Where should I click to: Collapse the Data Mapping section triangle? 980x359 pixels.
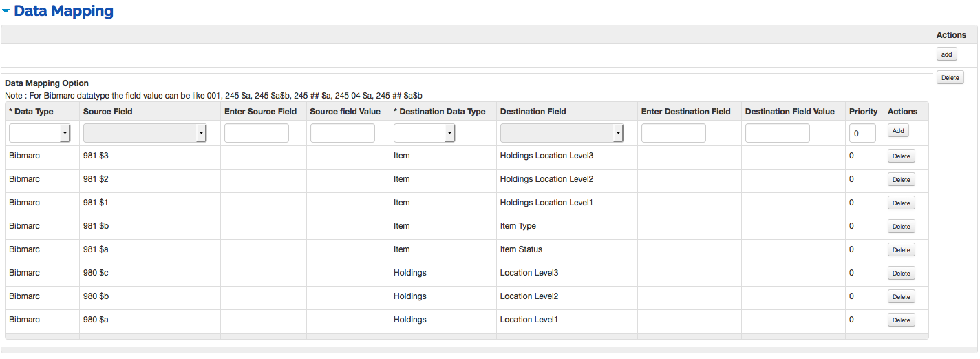tap(6, 12)
